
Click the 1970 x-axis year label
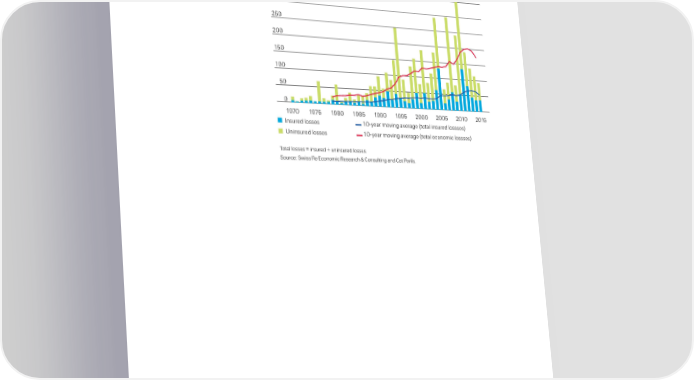tap(293, 111)
